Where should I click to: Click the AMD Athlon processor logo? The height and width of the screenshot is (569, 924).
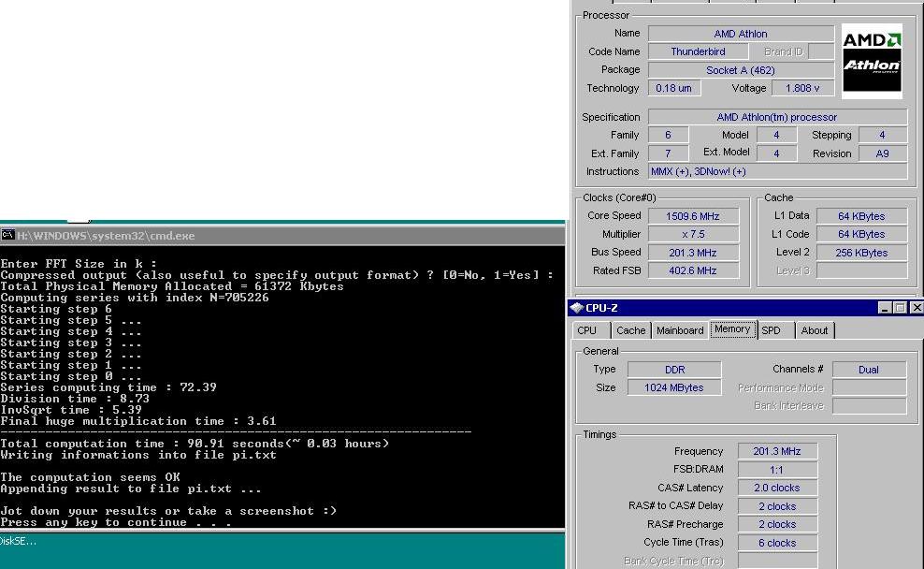[x=872, y=61]
